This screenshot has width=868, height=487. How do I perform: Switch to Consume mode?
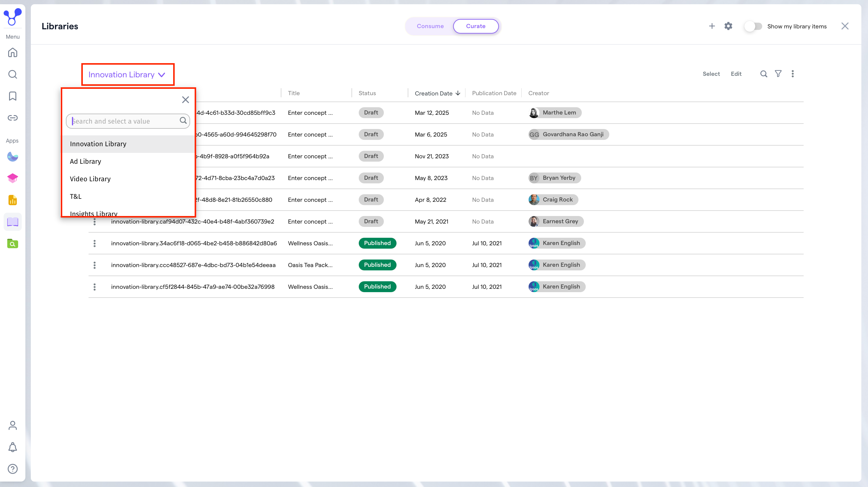(x=430, y=26)
